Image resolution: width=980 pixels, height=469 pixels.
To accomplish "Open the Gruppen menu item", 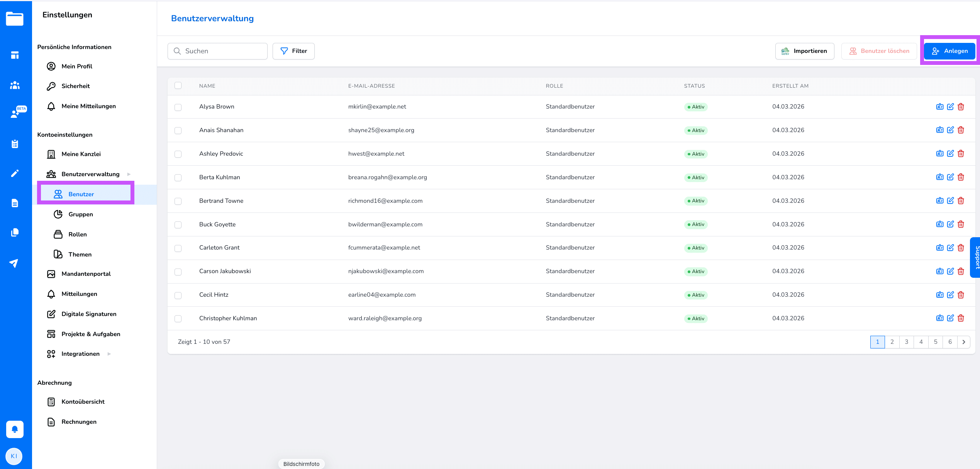I will click(x=80, y=214).
